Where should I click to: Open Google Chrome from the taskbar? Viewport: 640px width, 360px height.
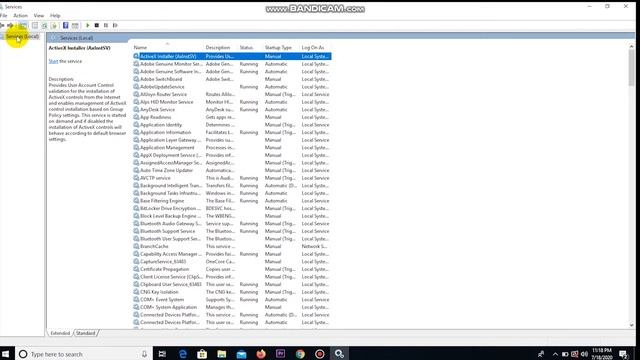(x=300, y=354)
